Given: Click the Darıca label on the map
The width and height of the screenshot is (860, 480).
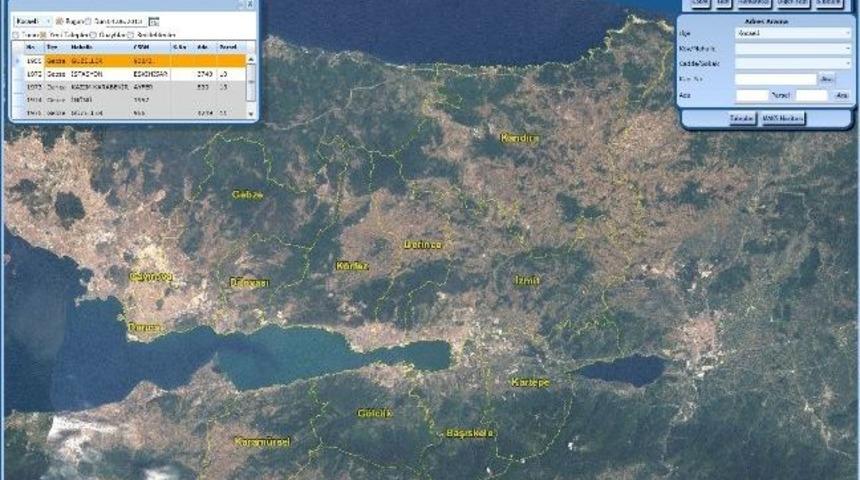Looking at the screenshot, I should [x=145, y=327].
